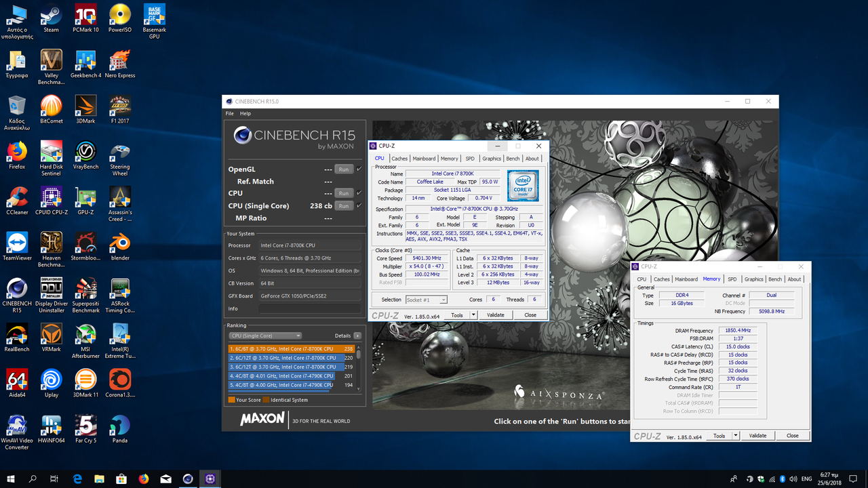This screenshot has width=868, height=488.
Task: Expand the ranking Details arrow button
Action: pyautogui.click(x=357, y=335)
